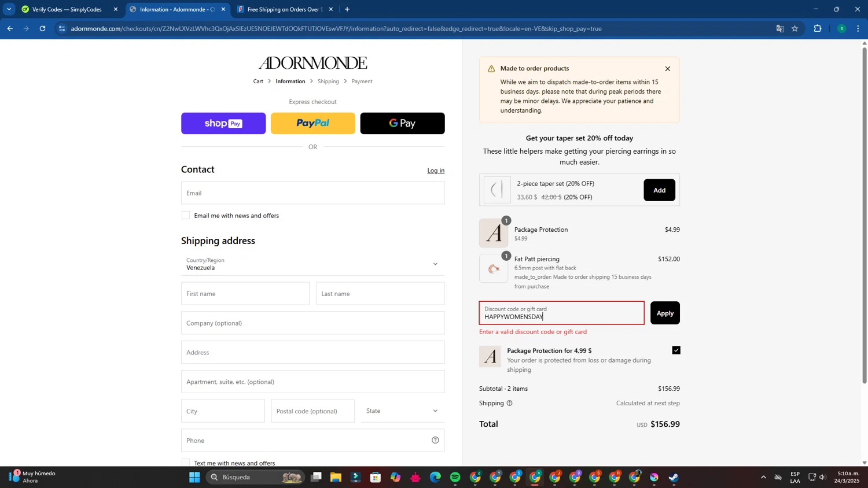Show hidden system tray icons
Viewport: 868px width, 488px height.
(763, 478)
